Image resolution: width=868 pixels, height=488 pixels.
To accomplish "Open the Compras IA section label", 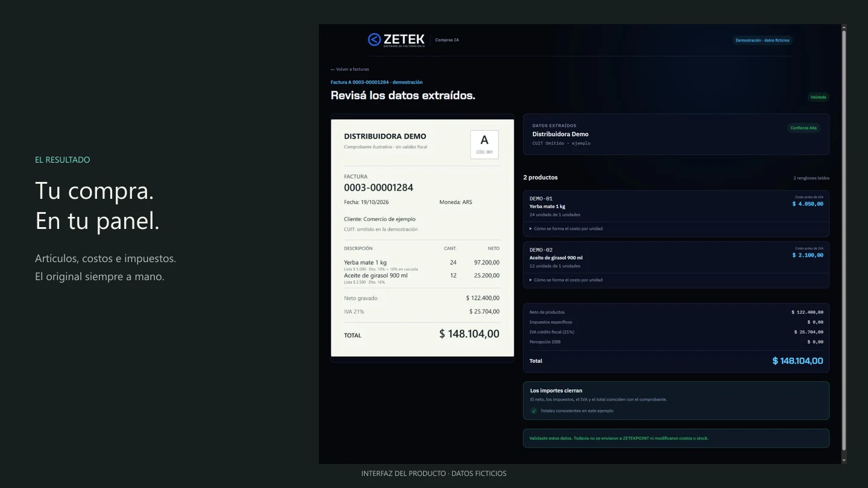I will pyautogui.click(x=447, y=40).
